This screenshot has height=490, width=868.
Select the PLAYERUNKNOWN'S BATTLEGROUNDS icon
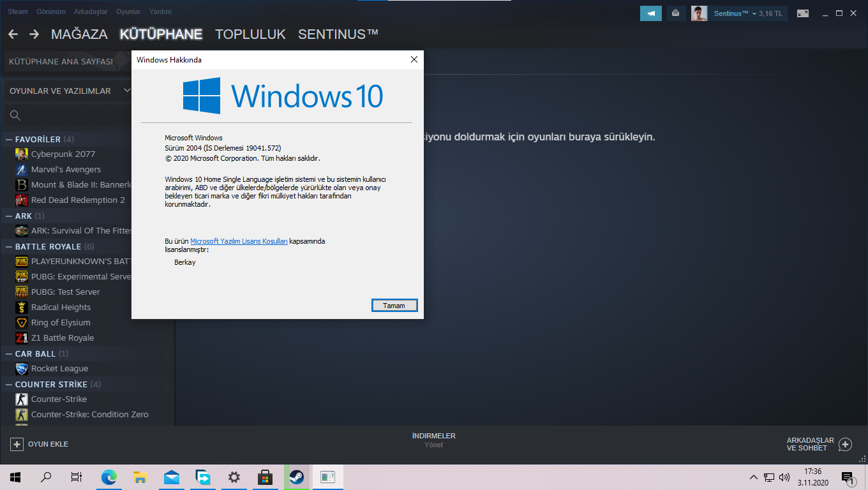tap(22, 262)
